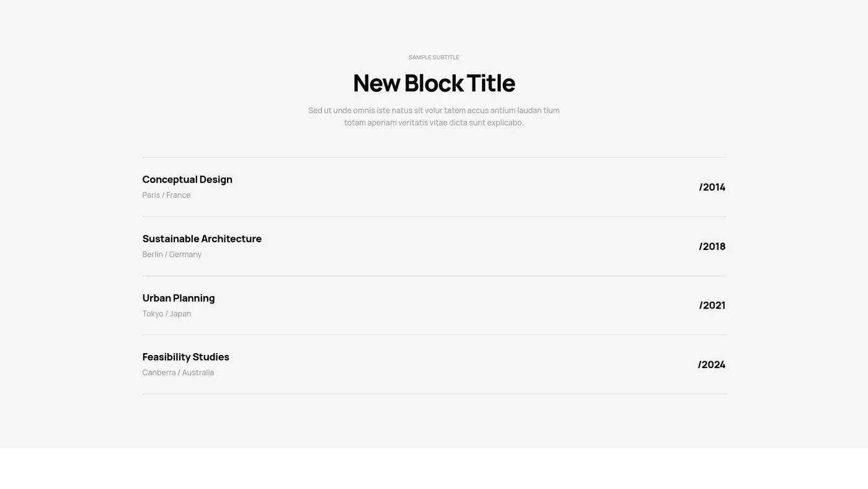Select the /2018 year label

point(712,246)
